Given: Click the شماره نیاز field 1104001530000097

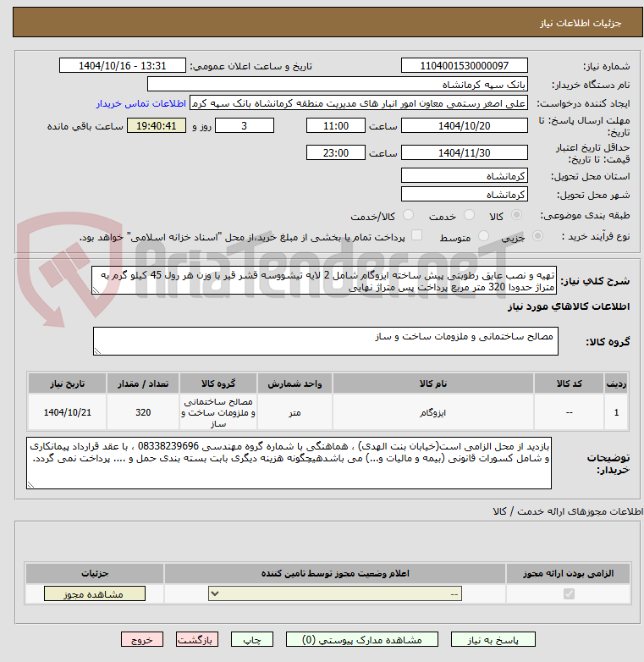Looking at the screenshot, I should pyautogui.click(x=465, y=66).
